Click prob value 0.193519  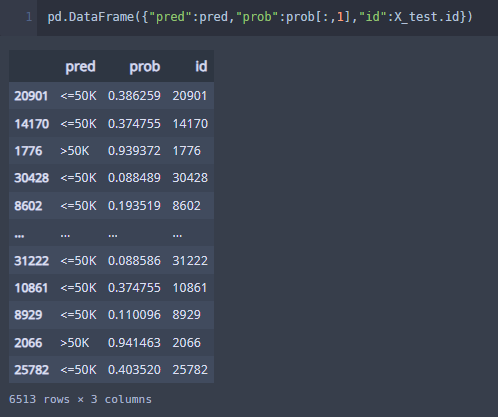[134, 206]
